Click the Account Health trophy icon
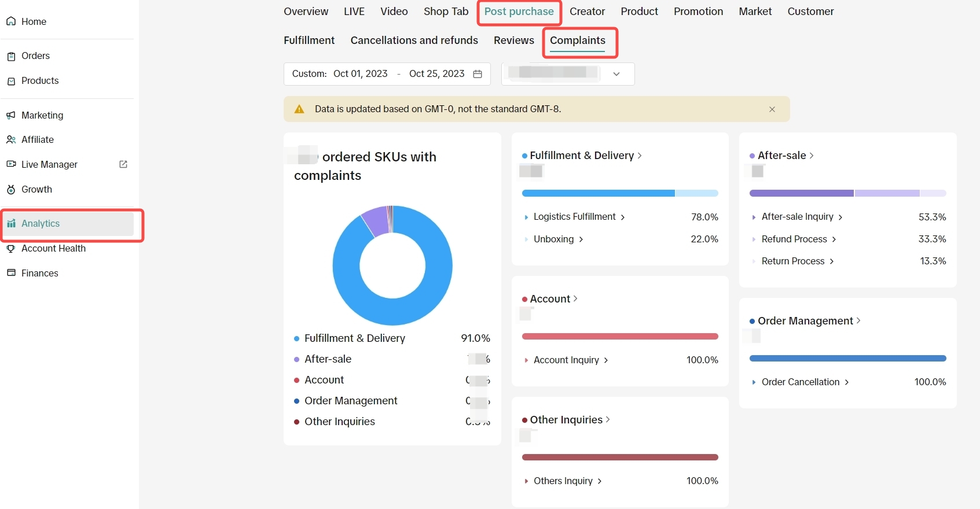Image resolution: width=980 pixels, height=509 pixels. click(11, 249)
